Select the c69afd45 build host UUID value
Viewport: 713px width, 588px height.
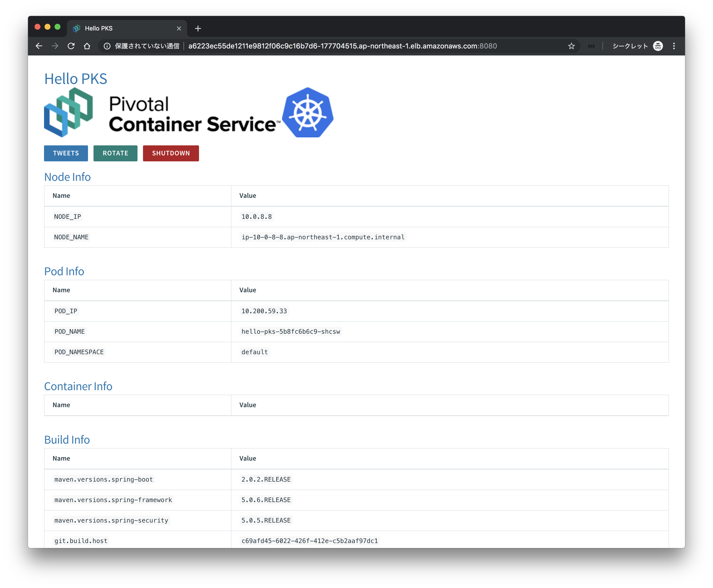309,541
